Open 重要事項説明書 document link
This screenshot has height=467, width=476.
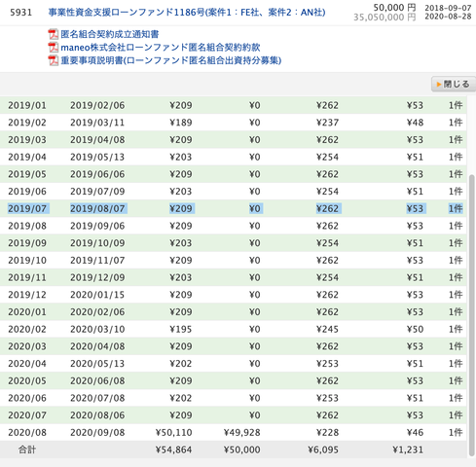(x=171, y=60)
